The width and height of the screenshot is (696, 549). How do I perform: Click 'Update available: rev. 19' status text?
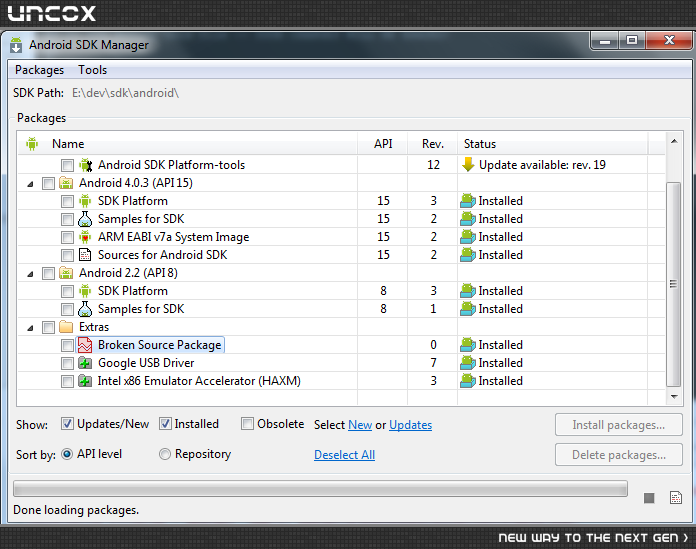click(542, 165)
